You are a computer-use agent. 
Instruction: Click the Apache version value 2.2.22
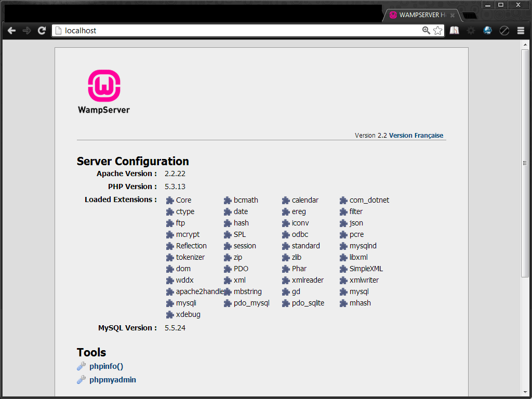point(175,174)
